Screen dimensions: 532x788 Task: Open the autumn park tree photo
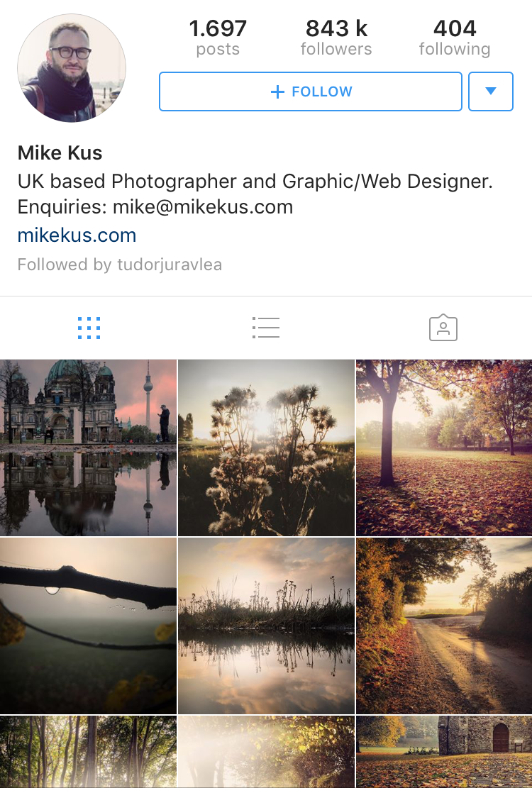coord(444,448)
